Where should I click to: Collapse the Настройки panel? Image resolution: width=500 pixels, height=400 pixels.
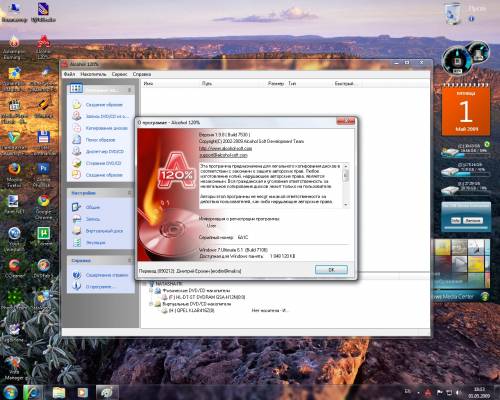[130, 193]
